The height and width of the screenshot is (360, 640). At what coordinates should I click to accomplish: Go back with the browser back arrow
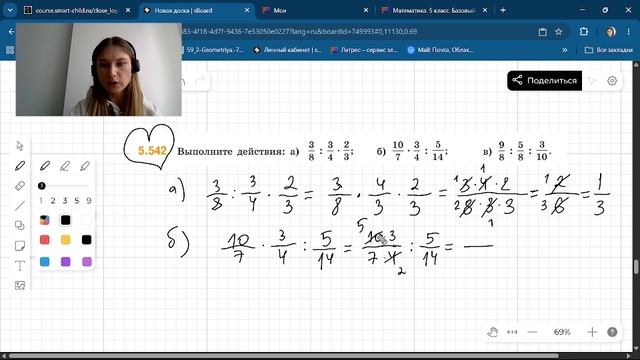tap(11, 31)
